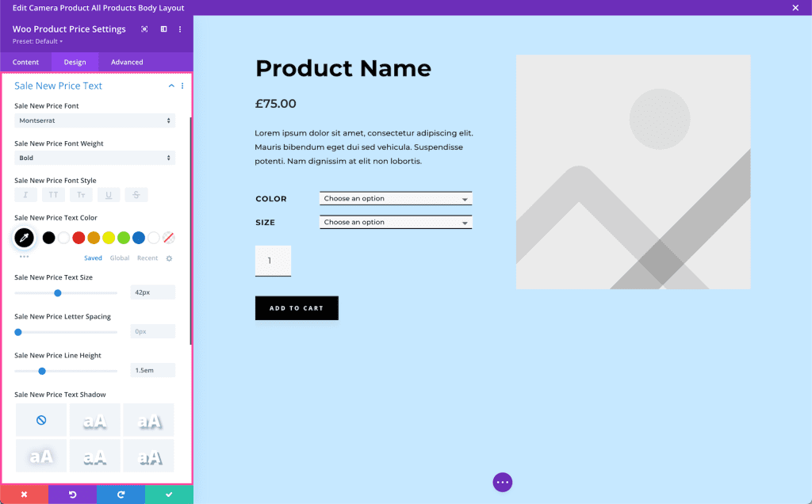
Task: Select the bottom-left heavy text shadow preset
Action: (40, 456)
